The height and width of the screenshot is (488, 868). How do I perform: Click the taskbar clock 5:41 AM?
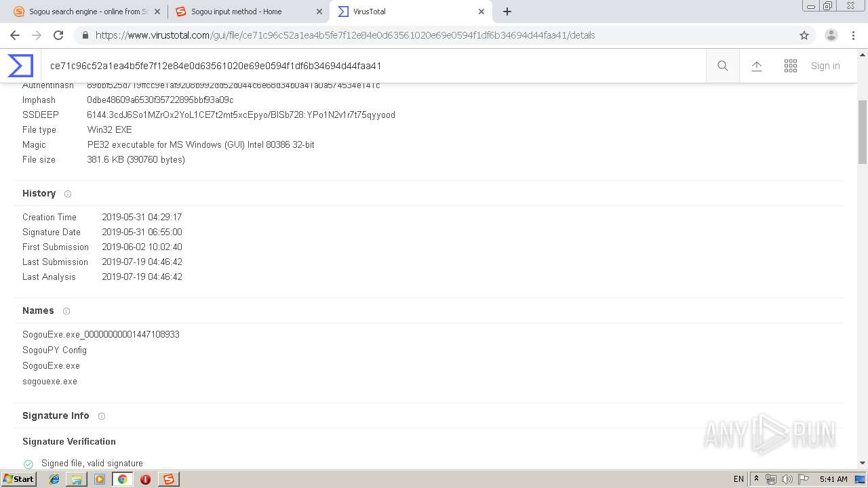coord(833,479)
